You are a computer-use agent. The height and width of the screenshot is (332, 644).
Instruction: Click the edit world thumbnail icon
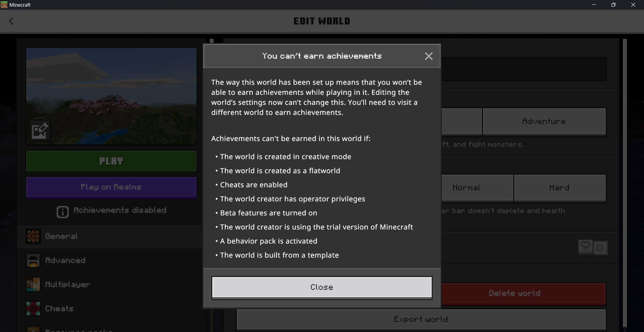(40, 130)
